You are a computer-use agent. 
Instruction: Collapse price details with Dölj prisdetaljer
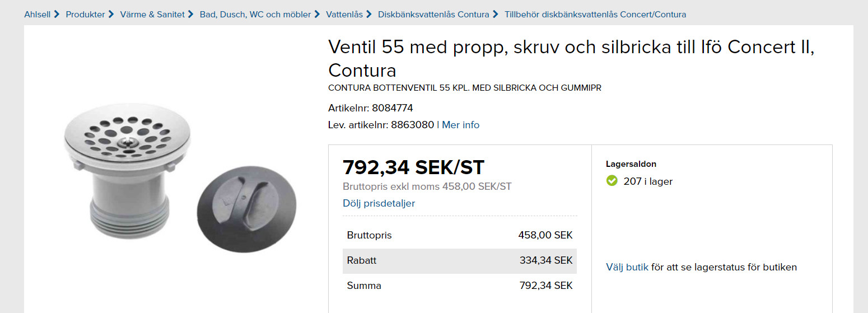coord(379,203)
